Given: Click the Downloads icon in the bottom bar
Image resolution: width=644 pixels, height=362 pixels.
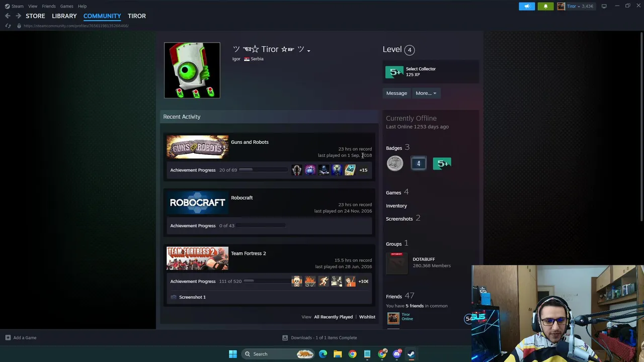Looking at the screenshot, I should pyautogui.click(x=285, y=338).
